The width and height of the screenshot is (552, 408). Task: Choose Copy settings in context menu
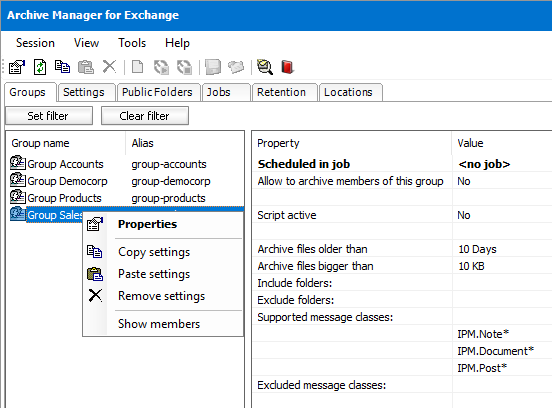pyautogui.click(x=163, y=252)
